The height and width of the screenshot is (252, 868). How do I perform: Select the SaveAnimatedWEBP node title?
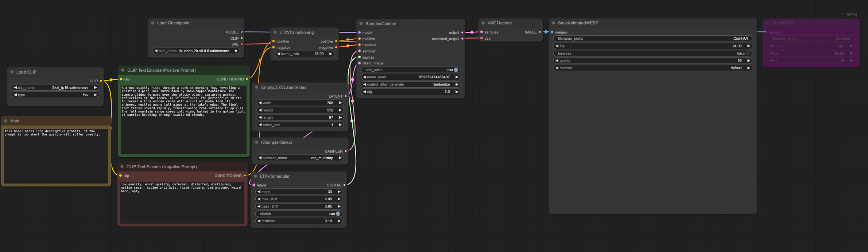(x=578, y=23)
